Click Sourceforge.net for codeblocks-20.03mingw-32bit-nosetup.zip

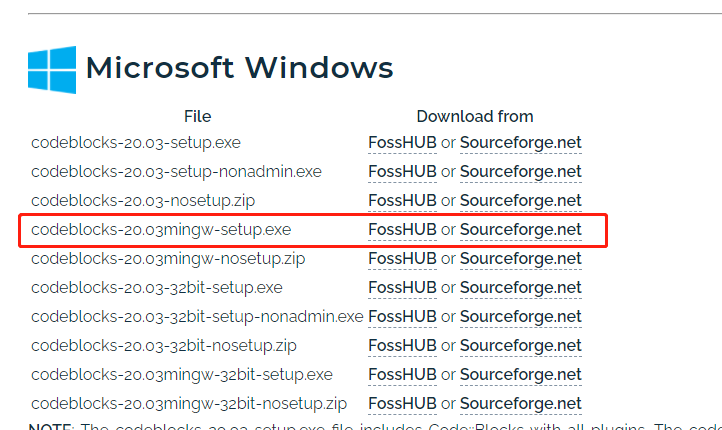(520, 404)
